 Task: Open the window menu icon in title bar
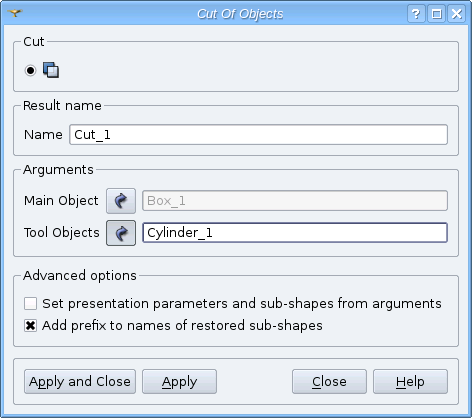(15, 13)
